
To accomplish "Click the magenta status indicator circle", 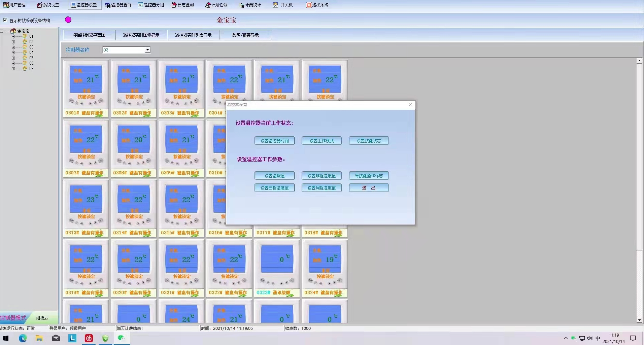I will (x=68, y=20).
